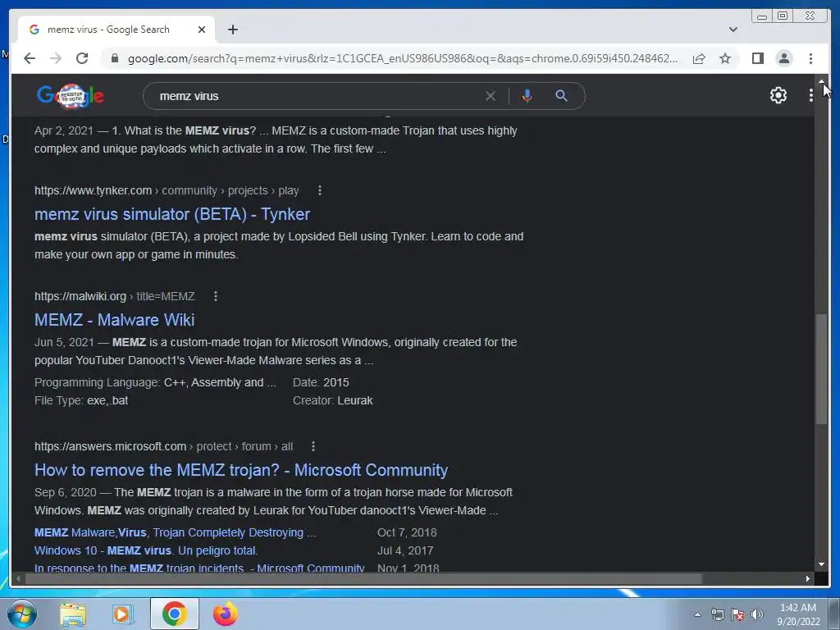Click Chrome taskbar button

click(x=174, y=614)
